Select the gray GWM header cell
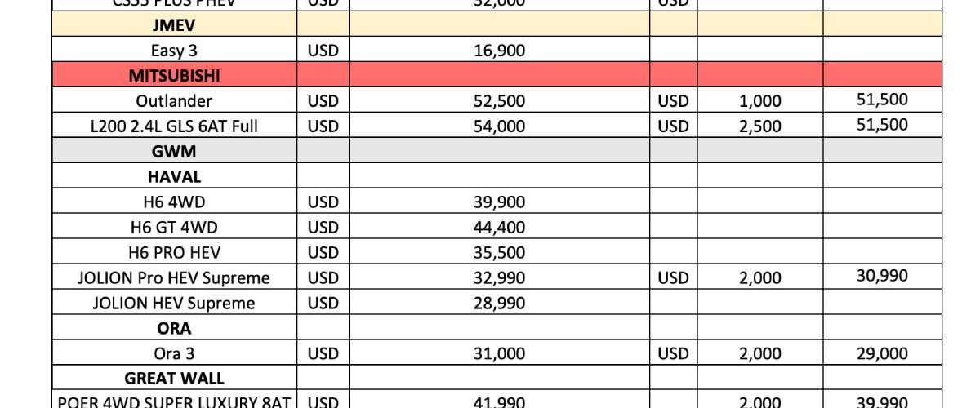Image resolution: width=980 pixels, height=408 pixels. tap(175, 152)
